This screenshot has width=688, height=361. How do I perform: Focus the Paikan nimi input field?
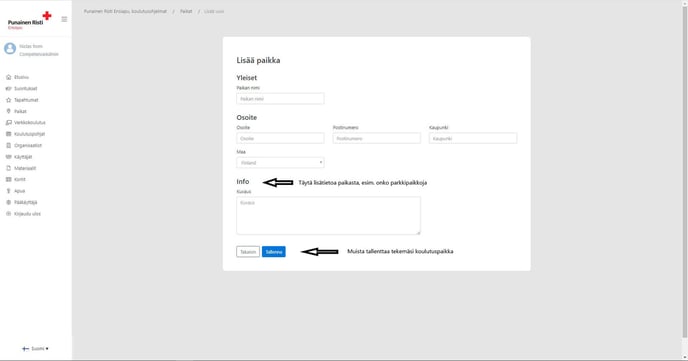(280, 99)
